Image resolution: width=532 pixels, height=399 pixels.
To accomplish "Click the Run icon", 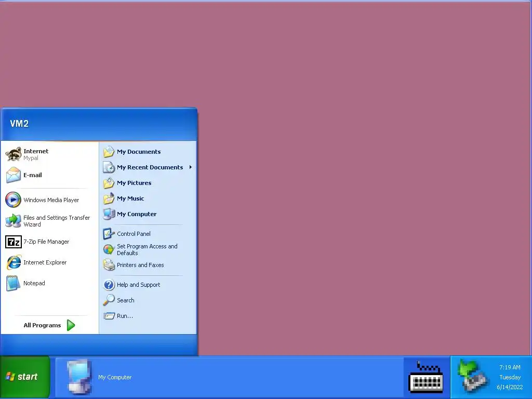I will (x=109, y=316).
